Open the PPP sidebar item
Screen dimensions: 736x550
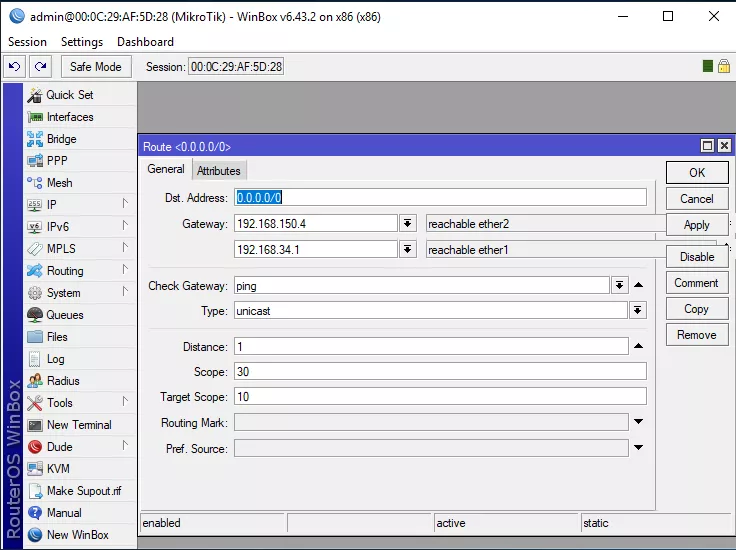click(x=80, y=161)
